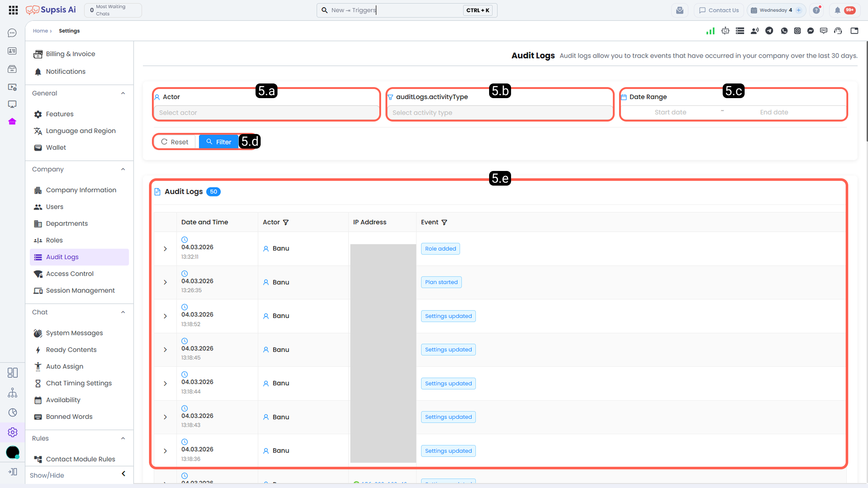Click the Plan started event tag

click(441, 282)
